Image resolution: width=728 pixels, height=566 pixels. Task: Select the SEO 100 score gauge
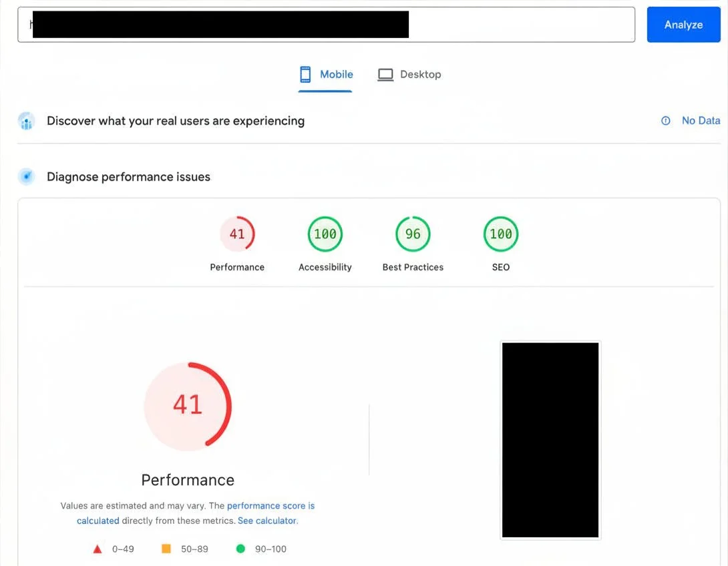pos(500,234)
